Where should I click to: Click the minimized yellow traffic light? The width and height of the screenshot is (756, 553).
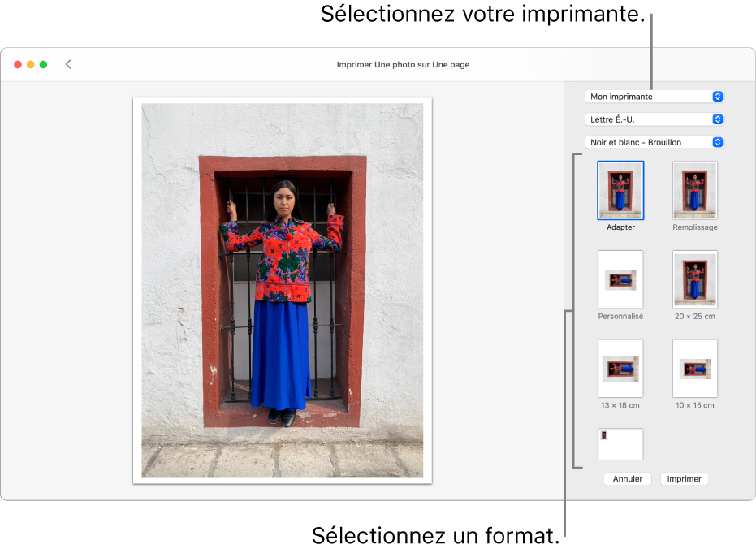[30, 64]
